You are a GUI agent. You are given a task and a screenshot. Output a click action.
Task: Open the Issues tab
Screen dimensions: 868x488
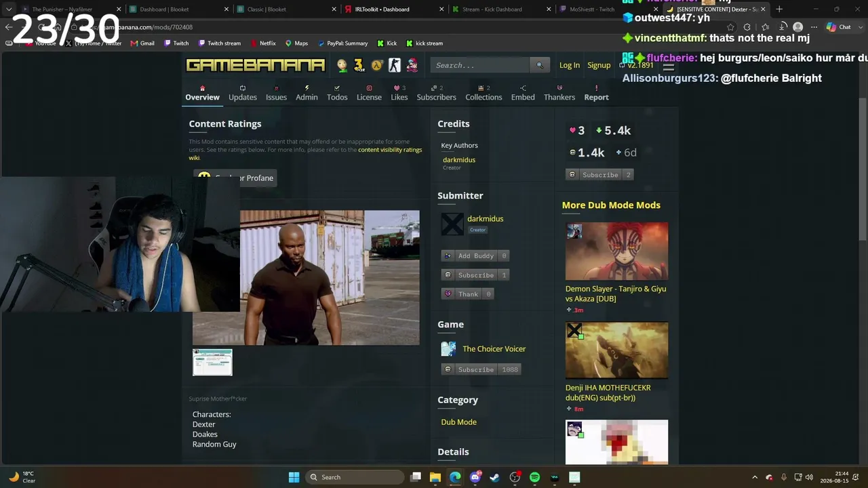[x=276, y=93]
